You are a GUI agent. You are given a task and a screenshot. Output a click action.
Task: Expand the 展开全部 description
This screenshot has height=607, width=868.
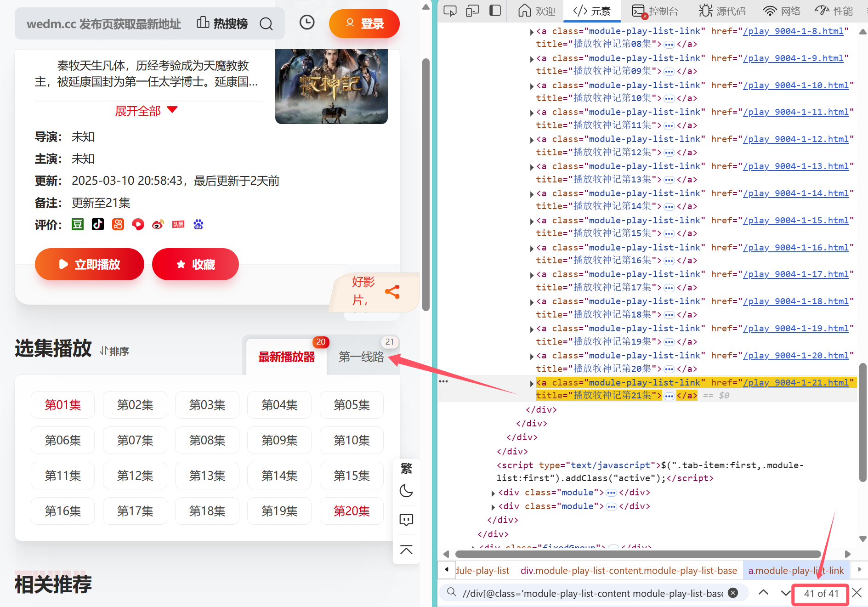coord(146,111)
